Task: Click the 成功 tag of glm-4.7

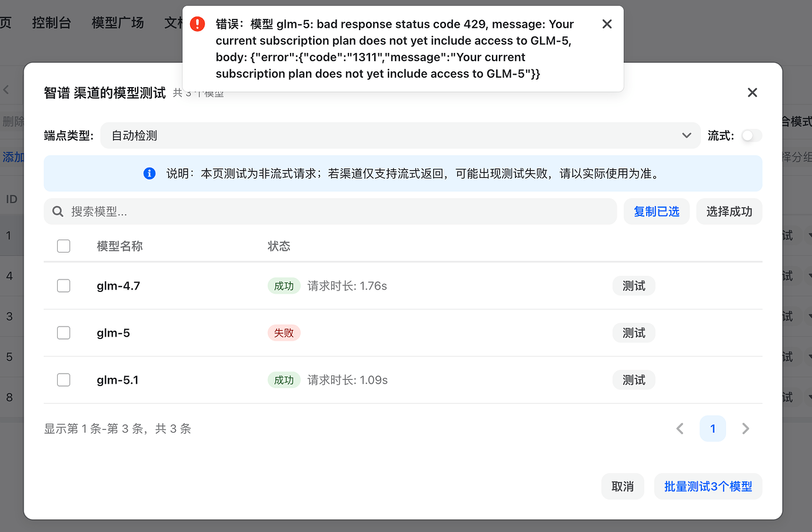Action: click(284, 286)
